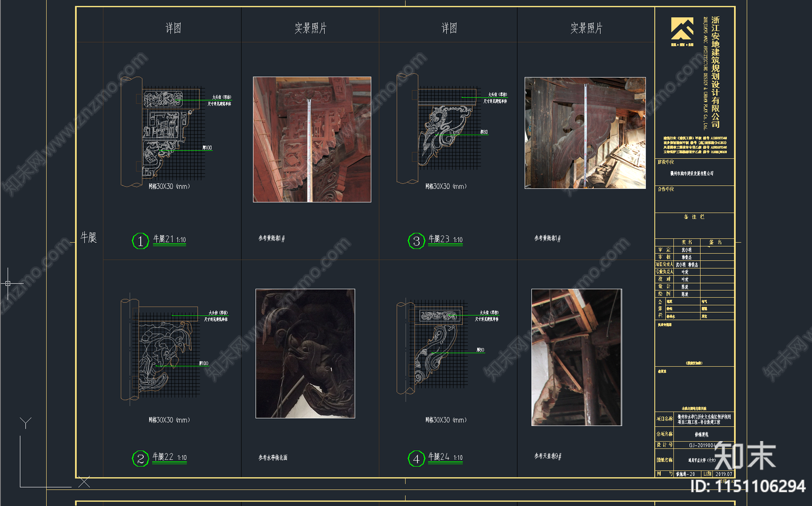Viewport: 812px width, 506px height.
Task: Select caption 参考黄衙街1# next to 牛腿21
Action: point(272,238)
